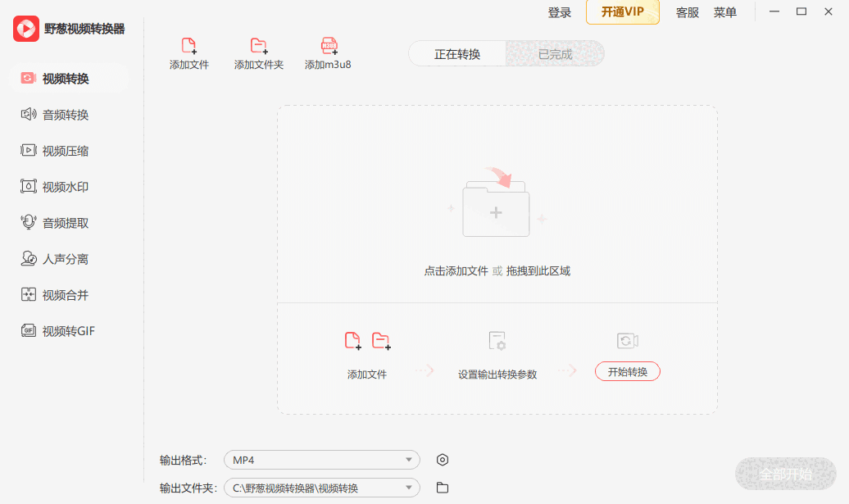Open output format settings hexagon icon
This screenshot has width=849, height=504.
click(443, 460)
